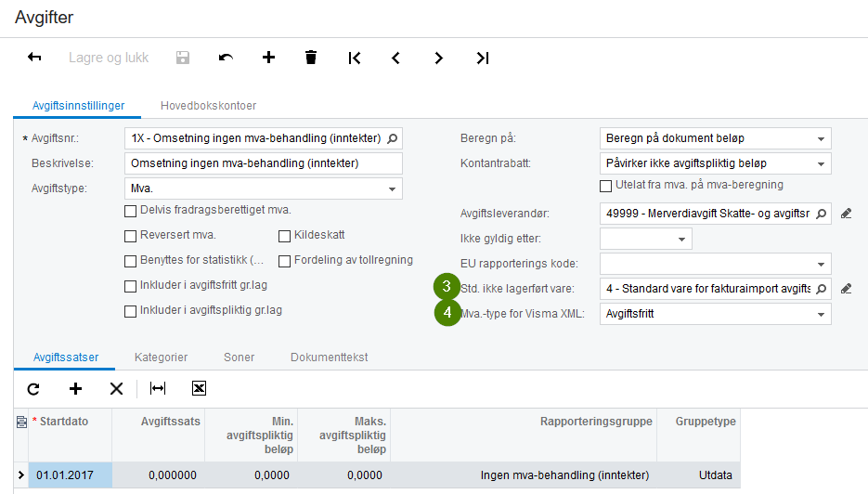Open Mva.-type for Visma XML dropdown
This screenshot has width=868, height=494.
tap(821, 315)
